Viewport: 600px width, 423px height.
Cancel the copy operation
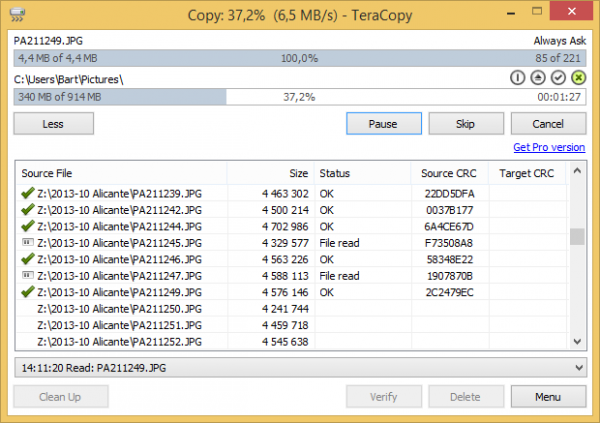click(548, 124)
